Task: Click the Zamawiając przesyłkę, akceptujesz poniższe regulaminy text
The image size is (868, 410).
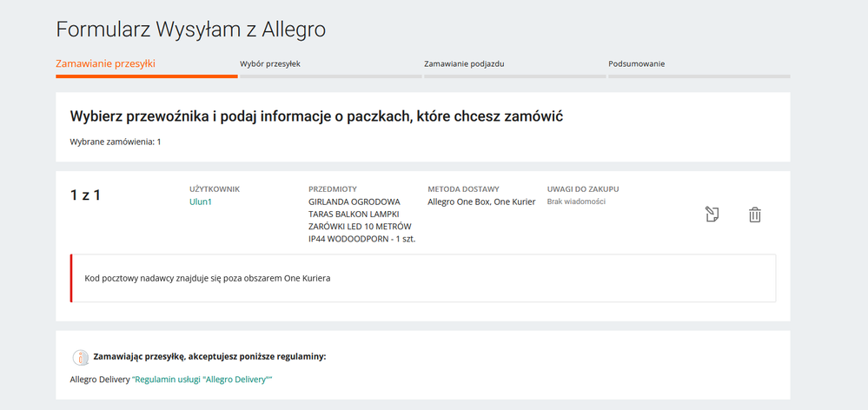Action: (x=210, y=356)
